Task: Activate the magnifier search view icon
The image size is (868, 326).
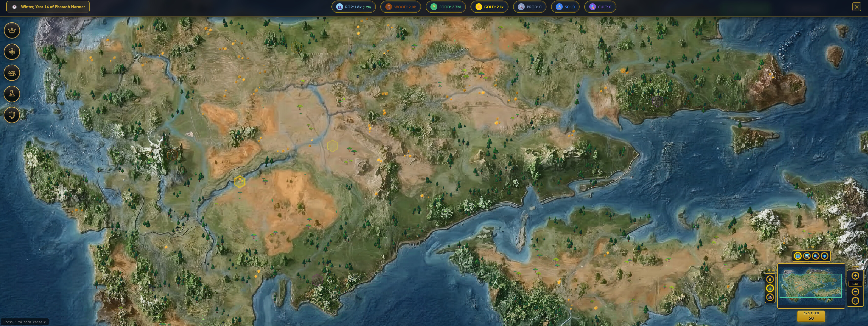Action: (x=816, y=256)
